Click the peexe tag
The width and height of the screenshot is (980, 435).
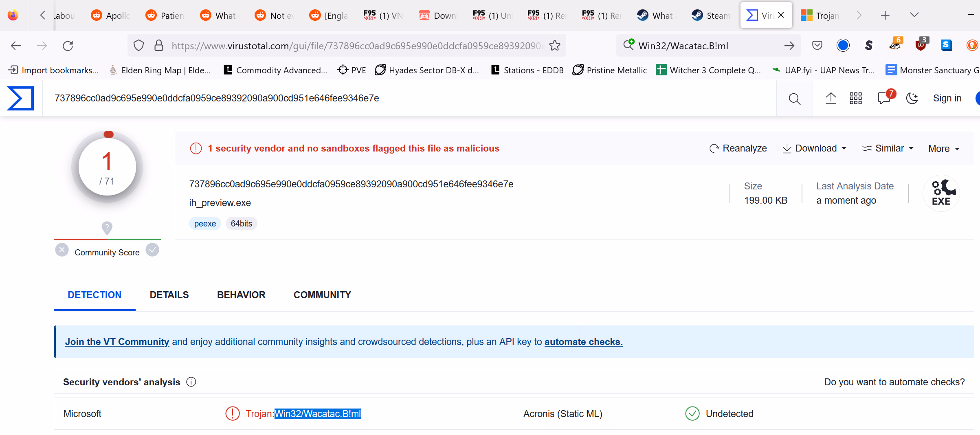(x=205, y=224)
